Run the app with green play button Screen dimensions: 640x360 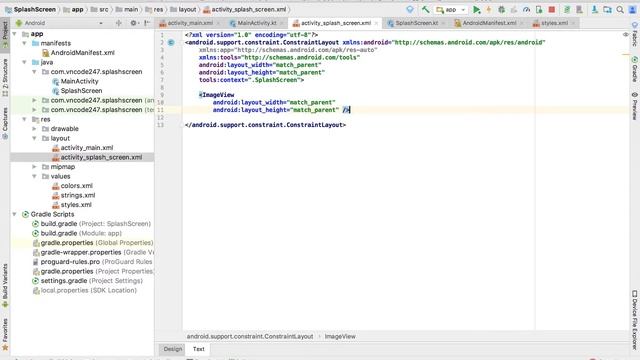(x=476, y=9)
